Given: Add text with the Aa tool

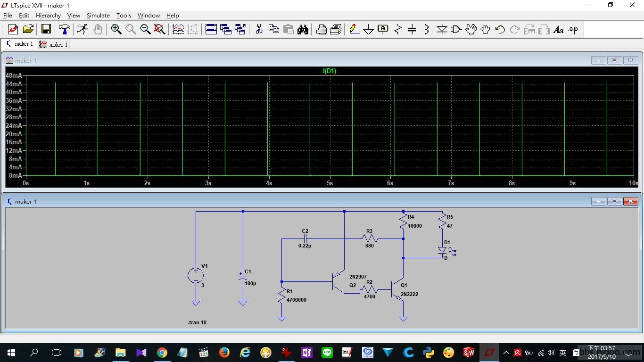Looking at the screenshot, I should [x=559, y=29].
